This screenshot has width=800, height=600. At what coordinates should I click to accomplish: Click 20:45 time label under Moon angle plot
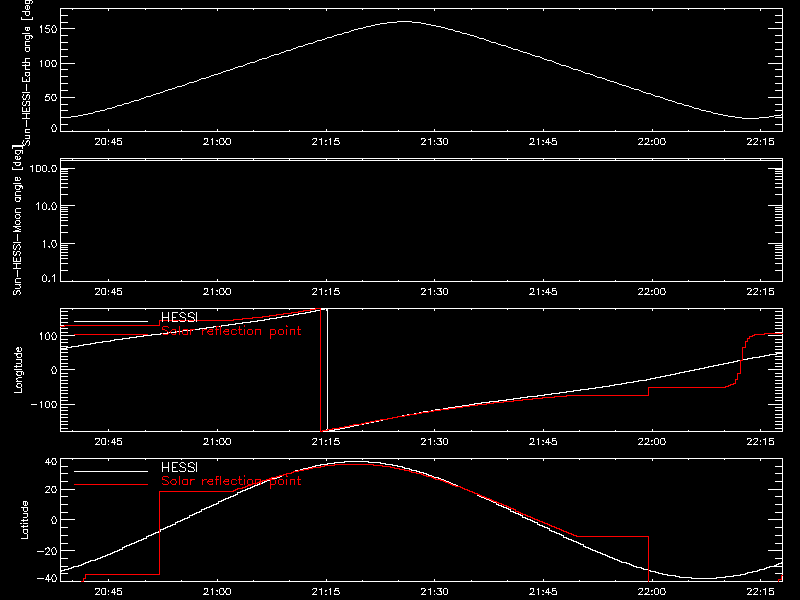(x=108, y=292)
